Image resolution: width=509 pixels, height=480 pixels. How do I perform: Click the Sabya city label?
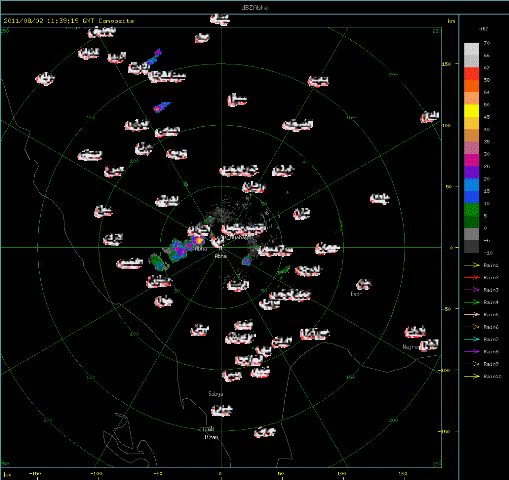click(215, 394)
